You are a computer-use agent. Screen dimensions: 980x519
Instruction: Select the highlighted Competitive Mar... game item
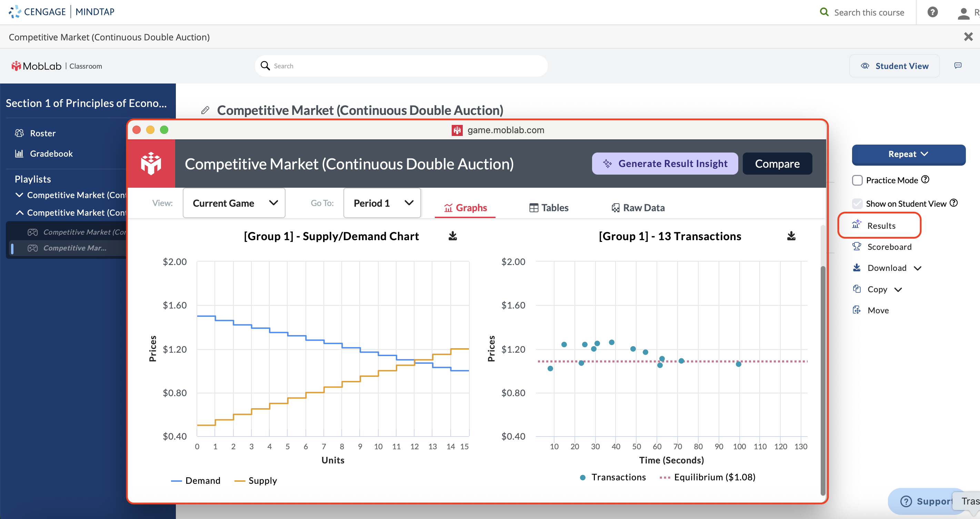tap(67, 248)
